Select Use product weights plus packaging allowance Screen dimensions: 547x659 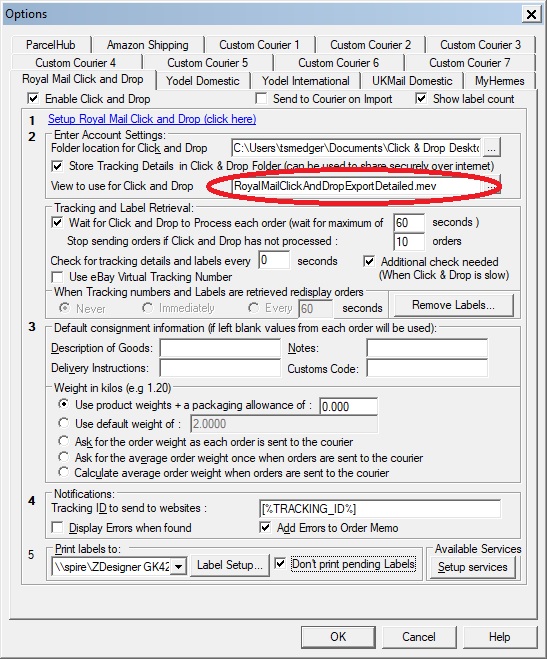(x=63, y=404)
